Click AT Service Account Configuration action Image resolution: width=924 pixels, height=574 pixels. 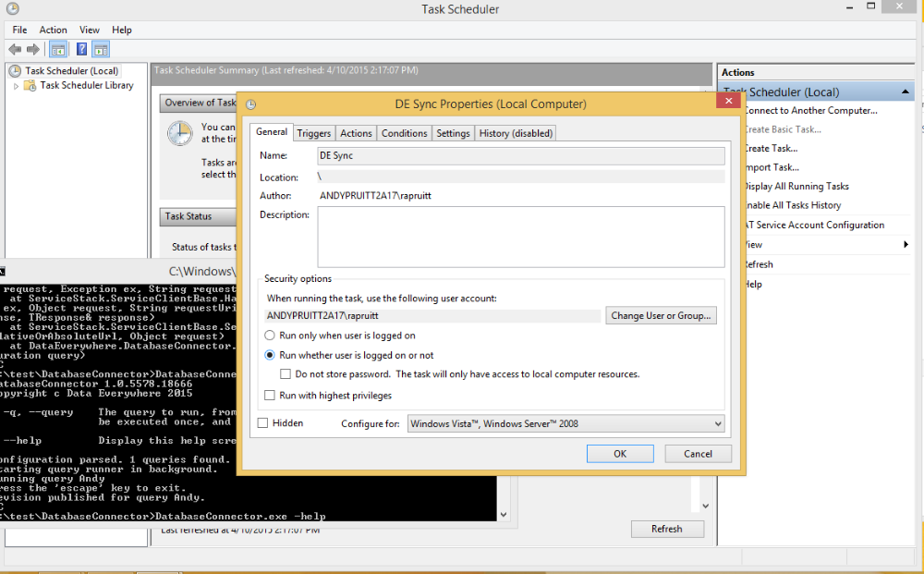tap(814, 225)
